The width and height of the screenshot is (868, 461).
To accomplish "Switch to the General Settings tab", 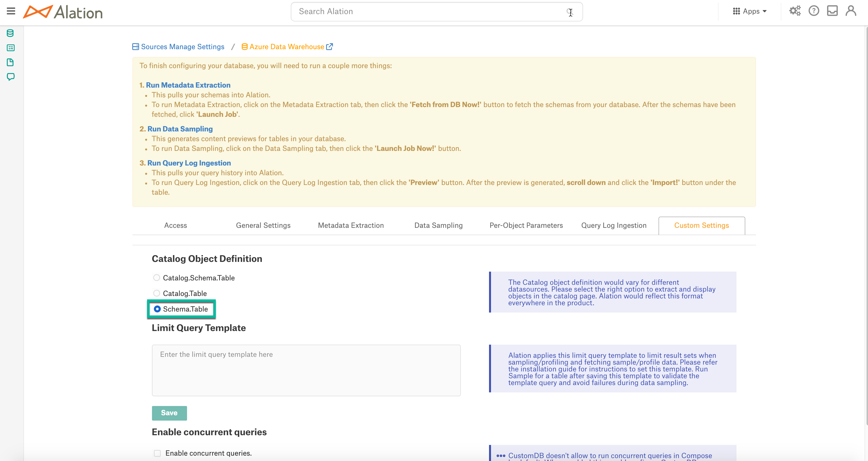I will (x=263, y=225).
